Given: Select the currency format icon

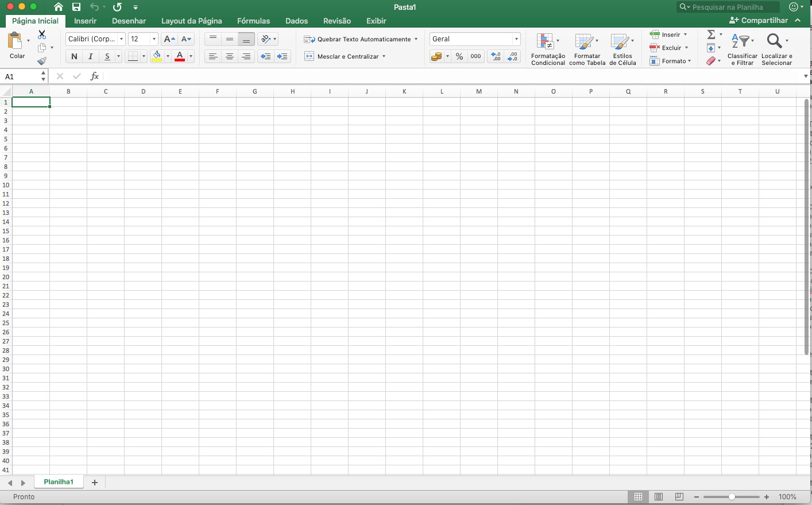Looking at the screenshot, I should coord(437,56).
